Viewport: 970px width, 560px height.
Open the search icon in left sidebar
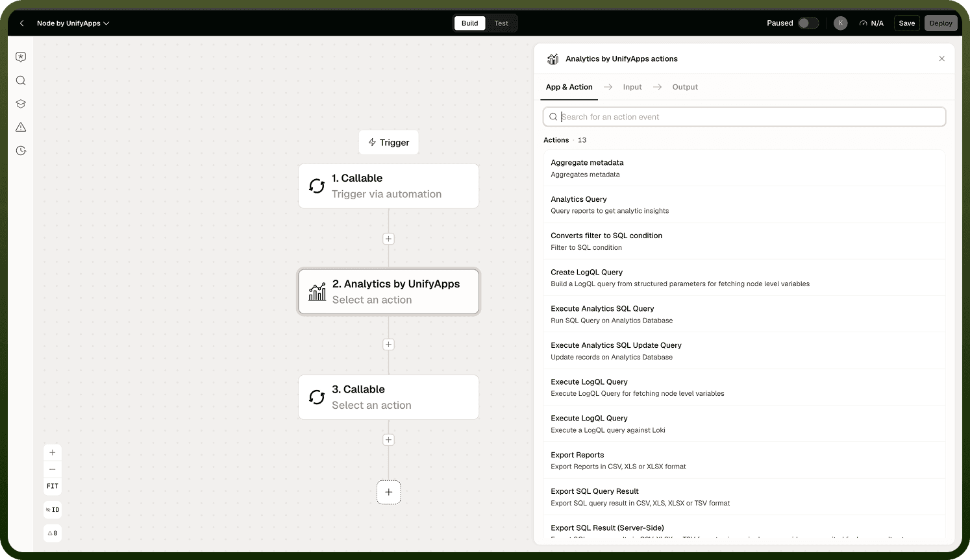(21, 80)
